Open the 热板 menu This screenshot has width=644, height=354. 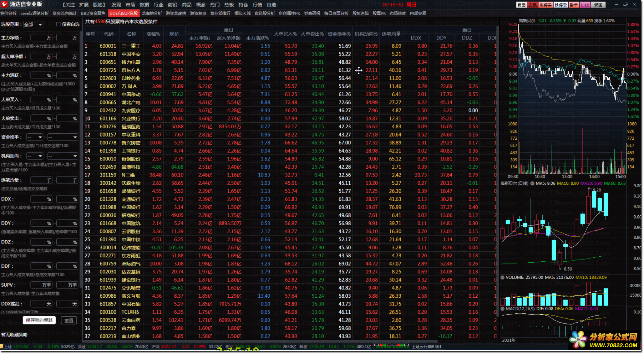229,5
